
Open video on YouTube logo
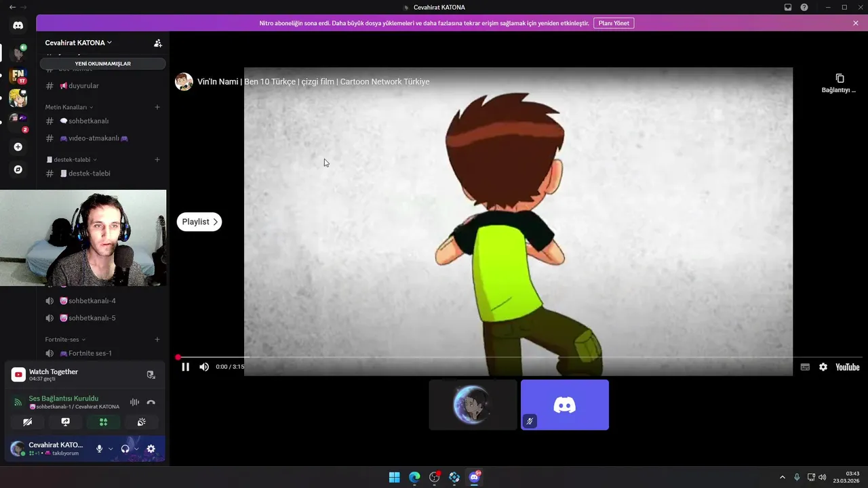click(x=847, y=367)
